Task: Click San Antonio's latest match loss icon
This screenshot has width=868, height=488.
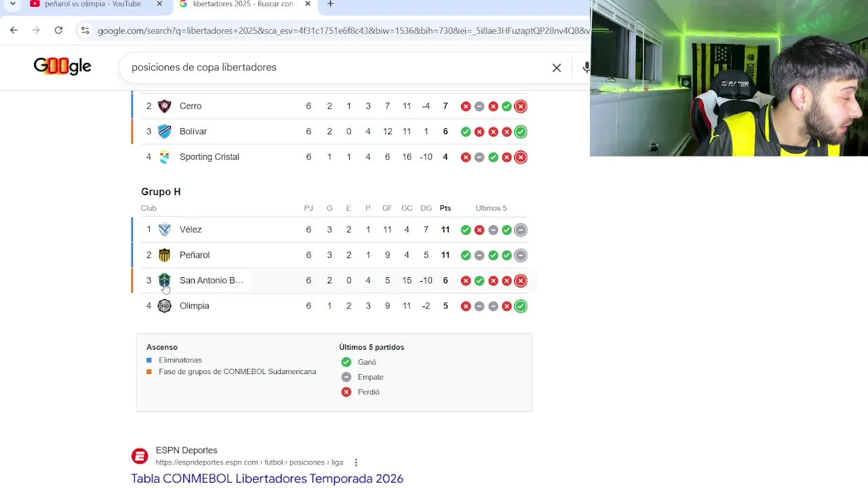Action: point(521,281)
